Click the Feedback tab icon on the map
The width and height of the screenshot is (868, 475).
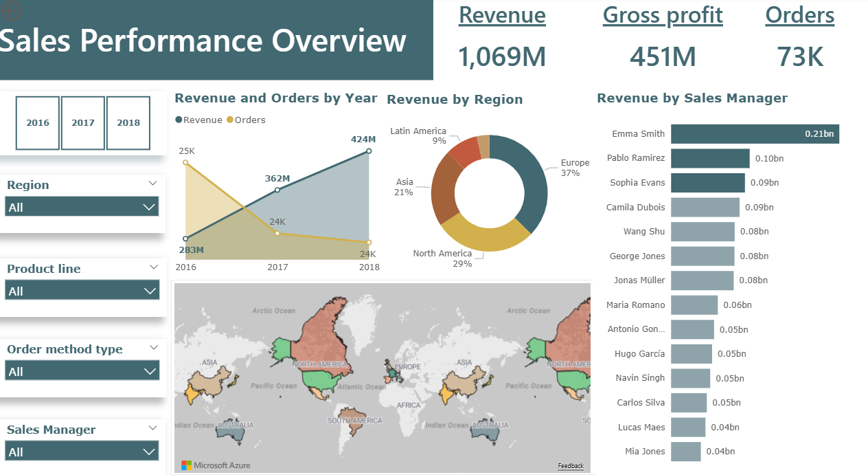(571, 465)
